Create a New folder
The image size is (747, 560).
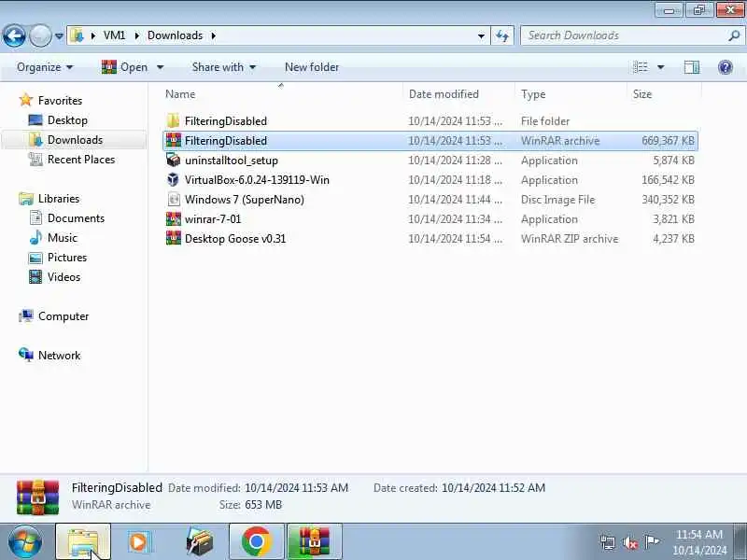[312, 67]
